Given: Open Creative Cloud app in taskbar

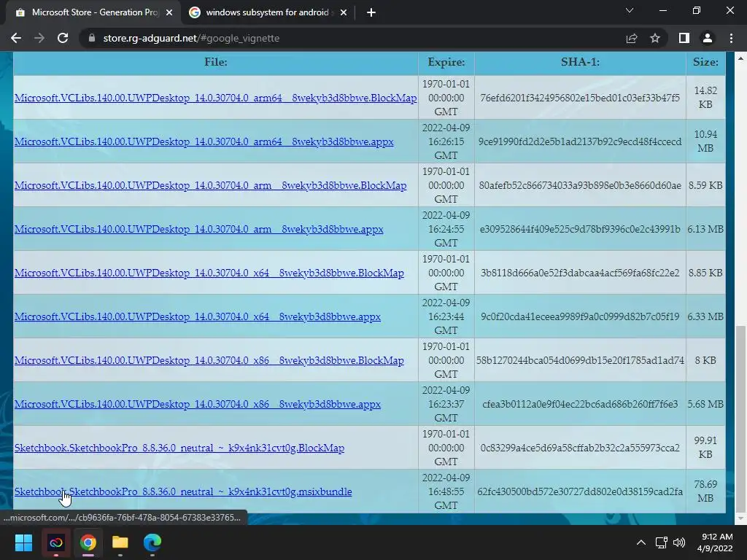Looking at the screenshot, I should coord(55,542).
